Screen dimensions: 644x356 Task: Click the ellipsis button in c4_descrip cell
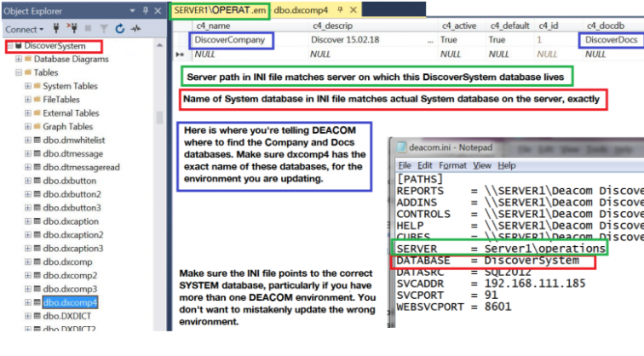(430, 40)
